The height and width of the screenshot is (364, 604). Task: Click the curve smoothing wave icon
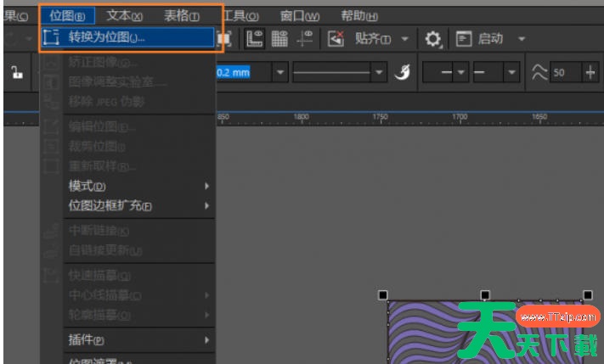539,72
